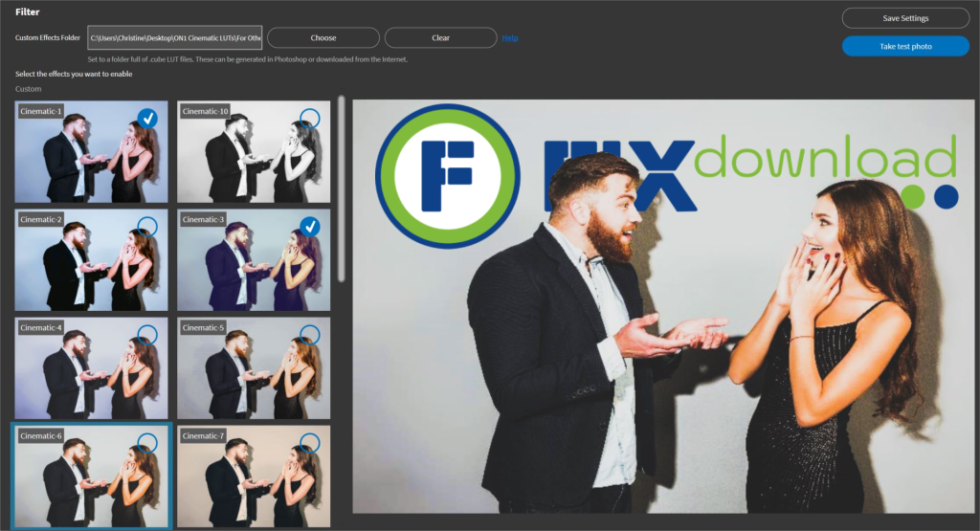Uncheck the Cinematic-3 effect checkmark
The height and width of the screenshot is (531, 980).
(309, 227)
